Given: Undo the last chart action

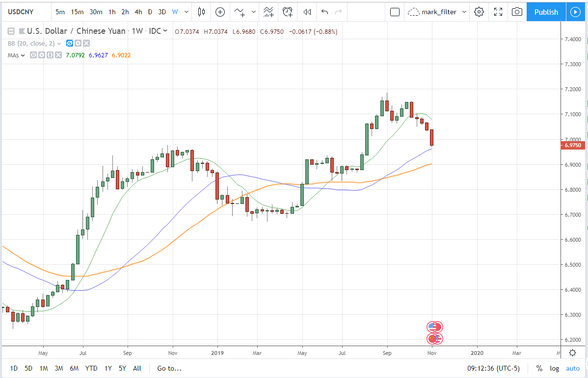Looking at the screenshot, I should tap(325, 12).
